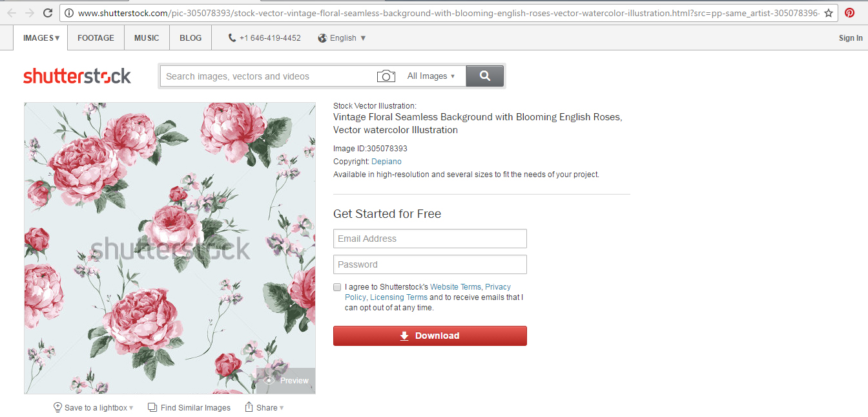The height and width of the screenshot is (417, 868).
Task: Check the agree to Shutterstock terms checkbox
Action: coord(337,287)
